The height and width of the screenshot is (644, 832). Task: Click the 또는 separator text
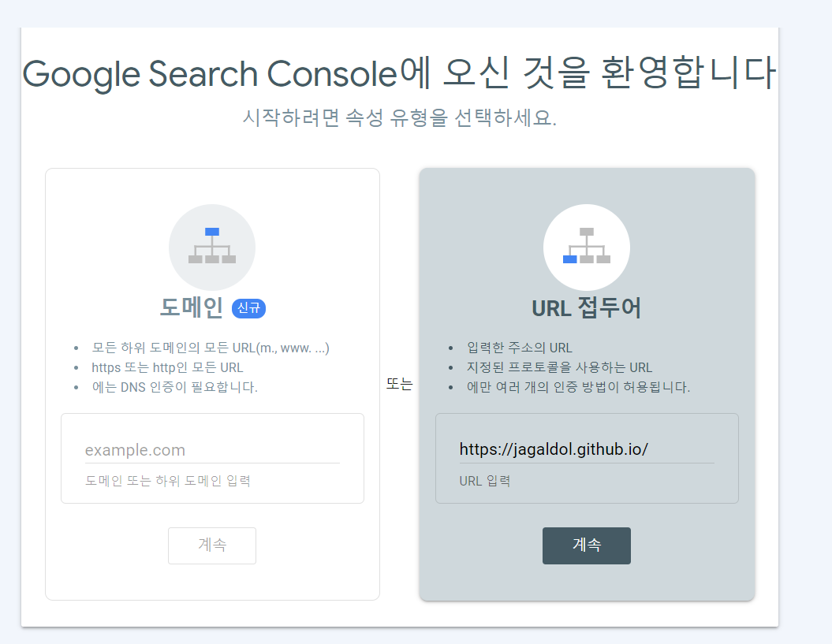point(399,385)
